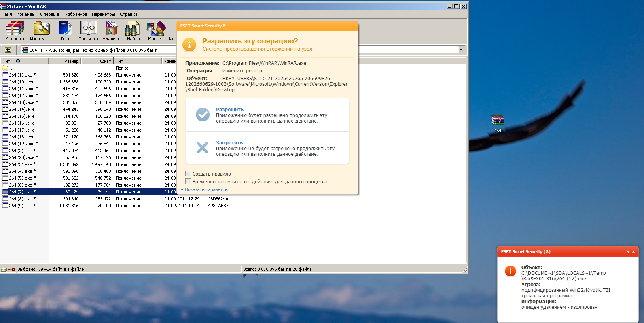Click the archive icon in the address bar
This screenshot has height=323, width=644.
tap(25, 50)
